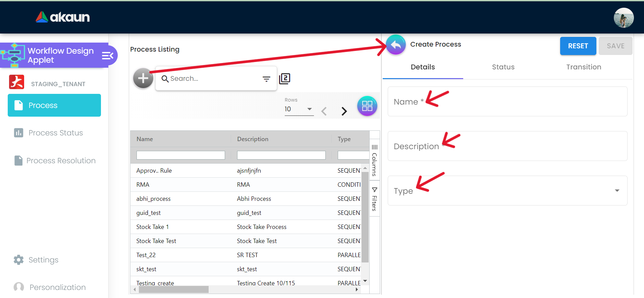Viewport: 644px width, 298px height.
Task: Collapse the Workflow Design Applet sidebar menu
Action: coord(107,56)
